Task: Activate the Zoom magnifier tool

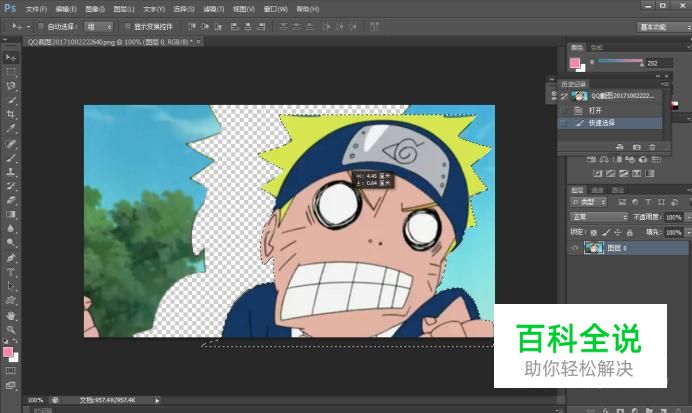Action: click(x=11, y=329)
